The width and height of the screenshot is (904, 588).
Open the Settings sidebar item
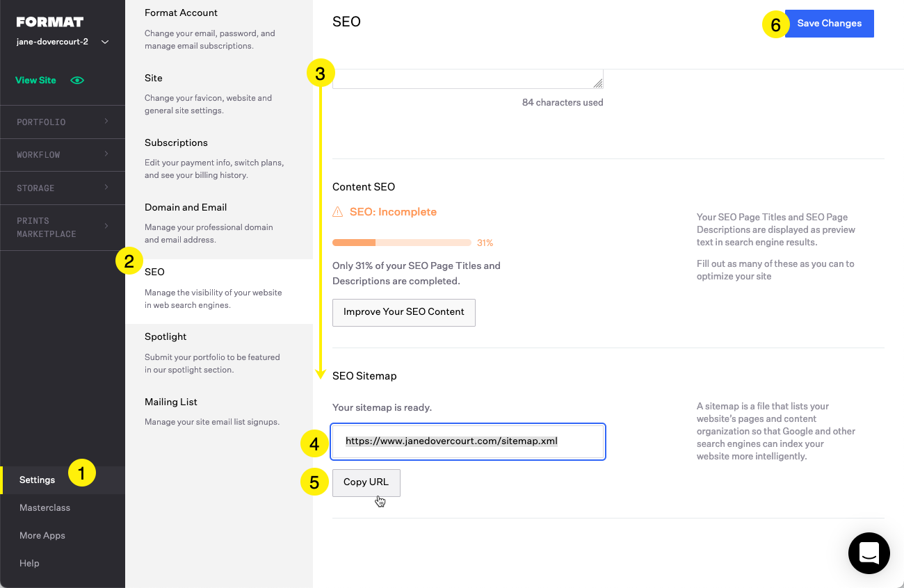[38, 480]
